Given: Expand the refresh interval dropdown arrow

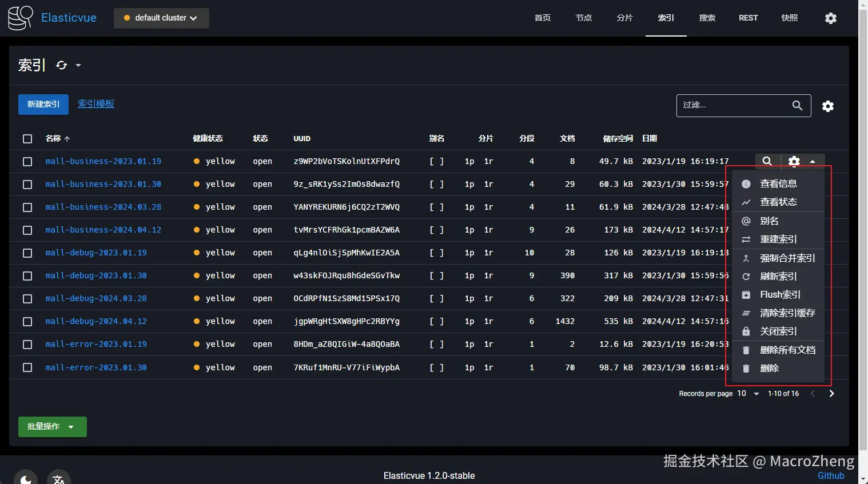Looking at the screenshot, I should point(78,65).
